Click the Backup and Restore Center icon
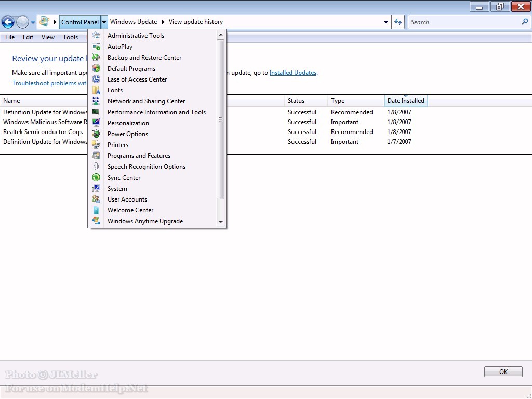Viewport: 532px width, 399px height. (x=96, y=58)
